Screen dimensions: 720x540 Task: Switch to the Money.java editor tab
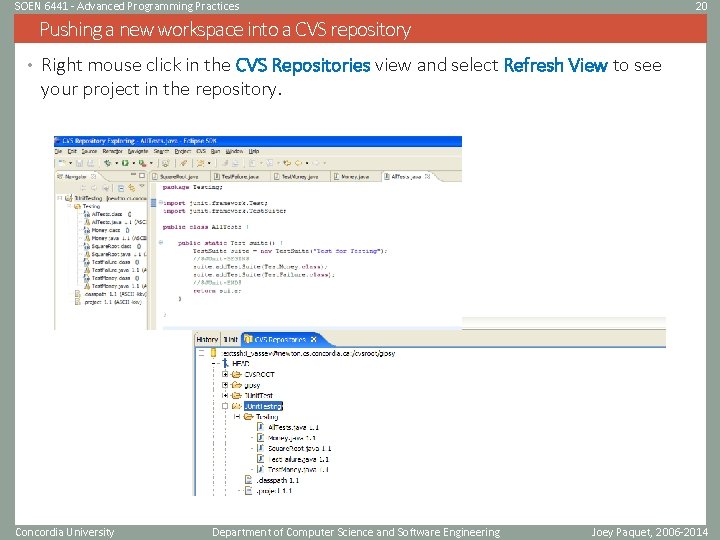coord(356,176)
